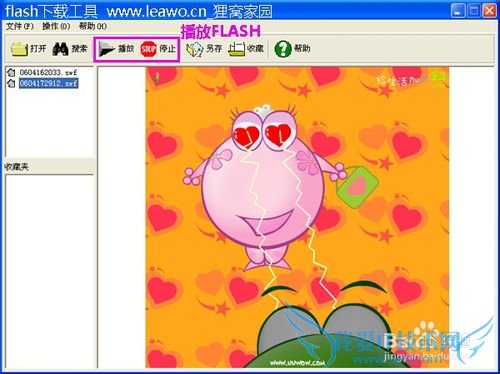Click the 收藏夹 panel header

click(x=49, y=166)
